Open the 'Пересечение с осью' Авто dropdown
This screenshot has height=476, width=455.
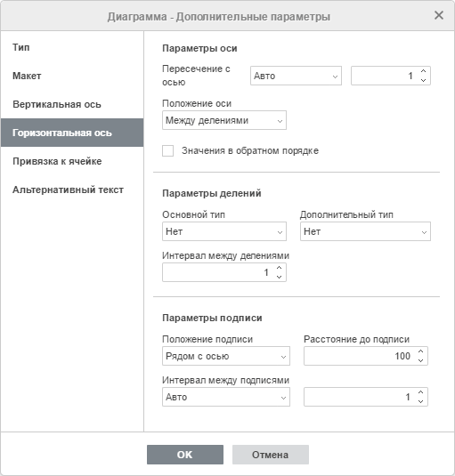coord(296,76)
